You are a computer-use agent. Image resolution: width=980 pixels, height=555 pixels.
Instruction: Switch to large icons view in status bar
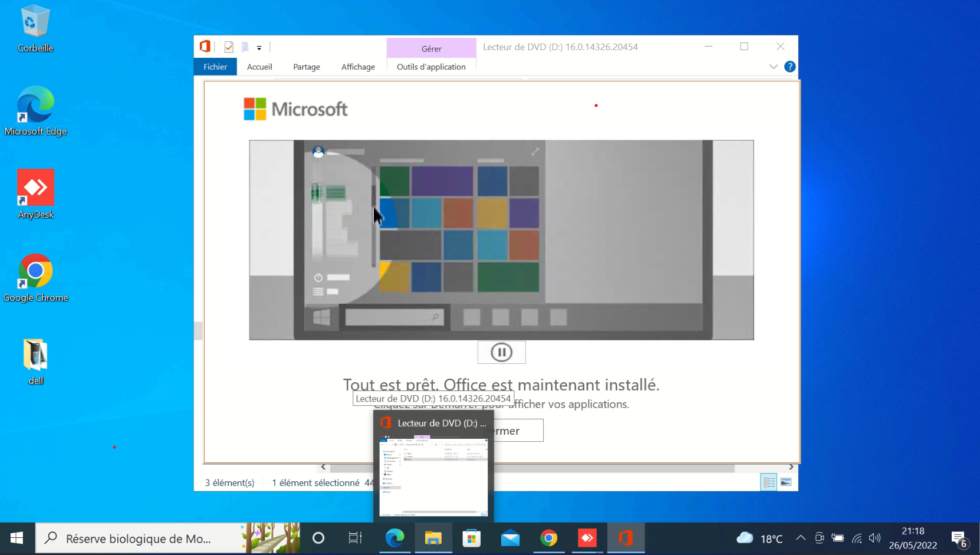[786, 482]
